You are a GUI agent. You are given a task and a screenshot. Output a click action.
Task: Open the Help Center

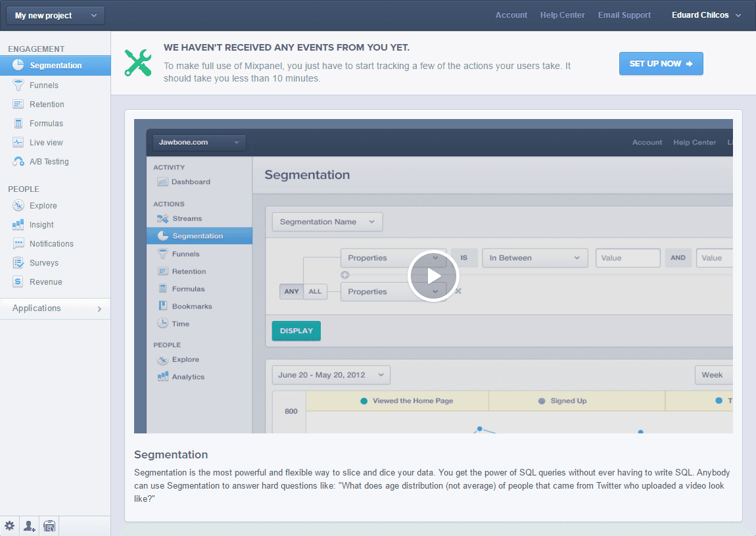point(562,14)
